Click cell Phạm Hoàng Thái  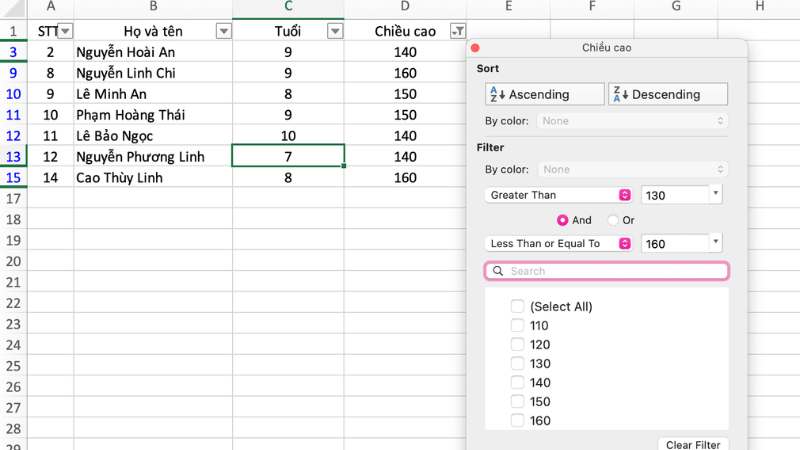pyautogui.click(x=153, y=115)
